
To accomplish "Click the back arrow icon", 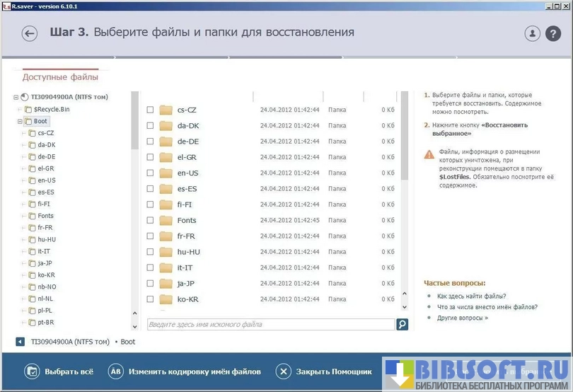I will pyautogui.click(x=30, y=33).
